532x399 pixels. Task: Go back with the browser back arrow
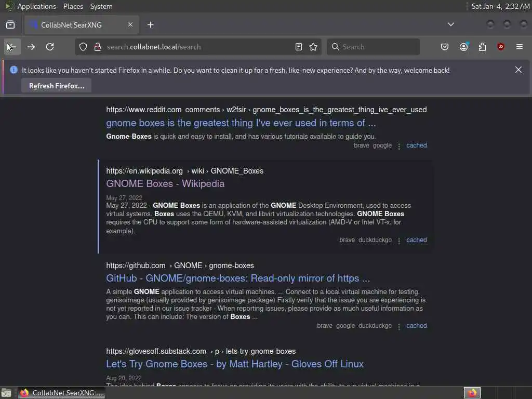[x=11, y=47]
